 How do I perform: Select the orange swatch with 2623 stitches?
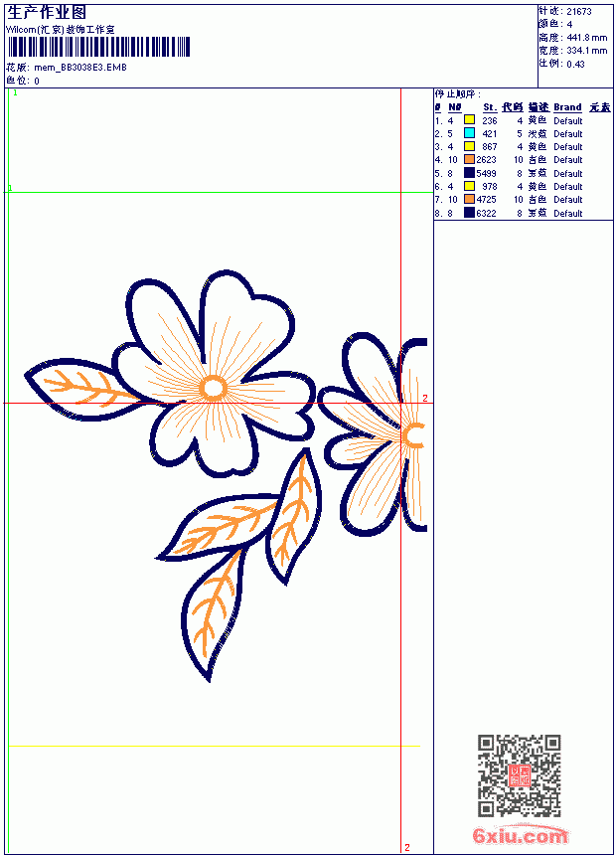point(469,159)
